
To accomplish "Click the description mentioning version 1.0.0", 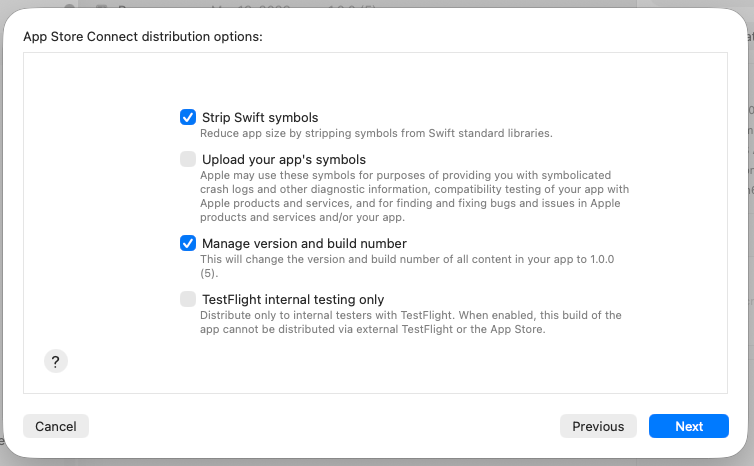I will (x=406, y=259).
